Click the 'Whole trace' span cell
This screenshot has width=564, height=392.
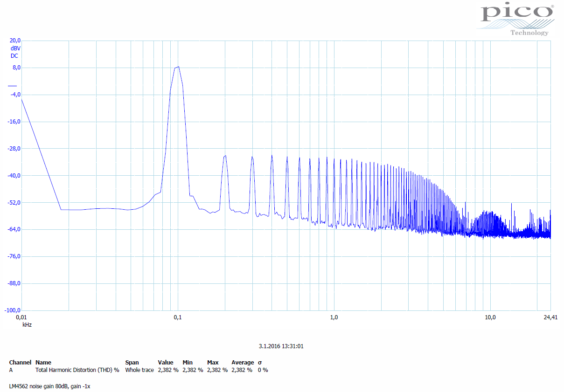[139, 370]
